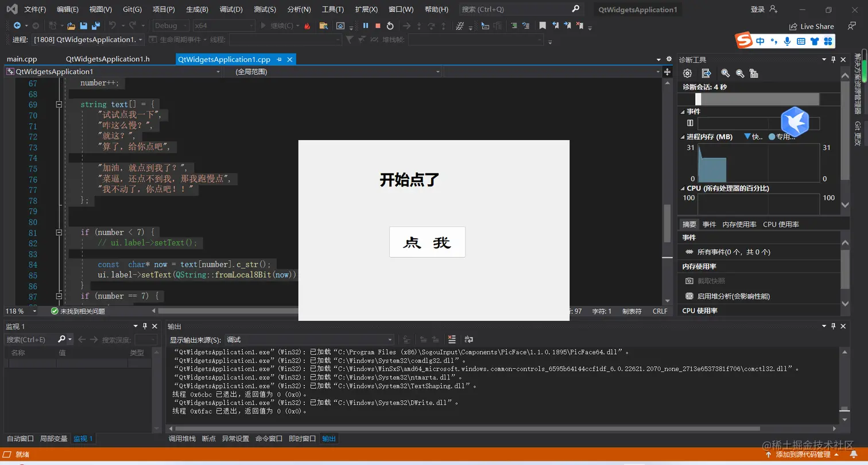This screenshot has width=868, height=465.
Task: Switch to the main.cpp tab
Action: (x=22, y=59)
